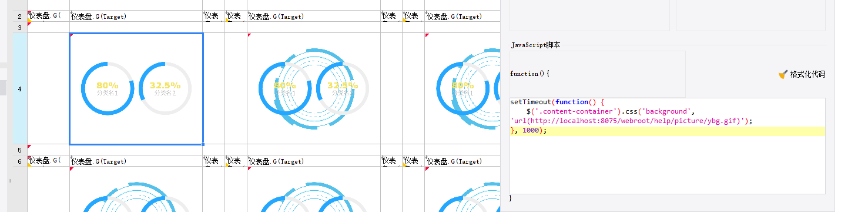Select the 80% gauge ring in selected cell
Image resolution: width=868 pixels, height=212 pixels.
point(108,88)
